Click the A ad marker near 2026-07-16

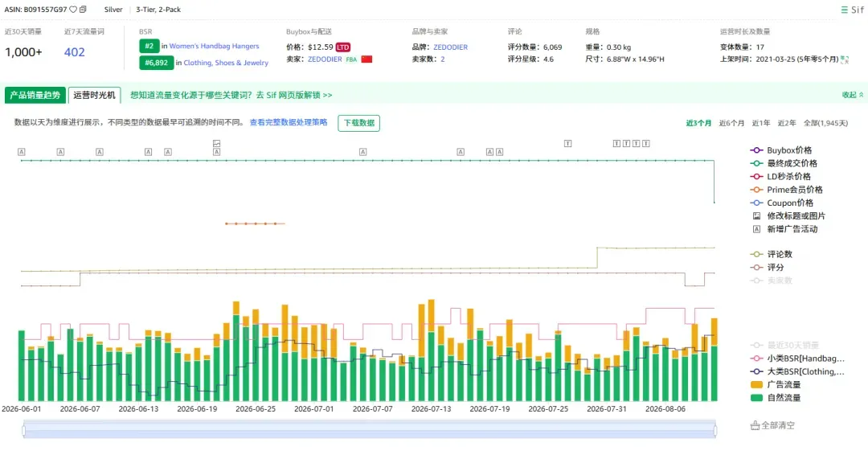[461, 152]
